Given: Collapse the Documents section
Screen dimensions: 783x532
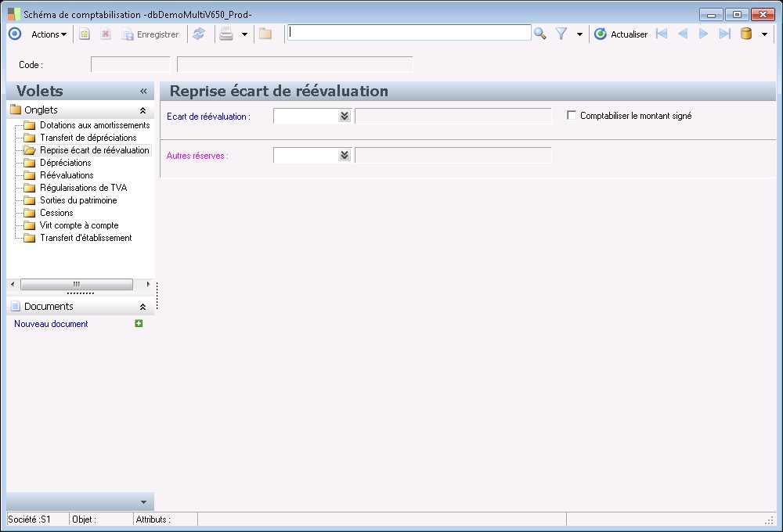Looking at the screenshot, I should point(143,307).
